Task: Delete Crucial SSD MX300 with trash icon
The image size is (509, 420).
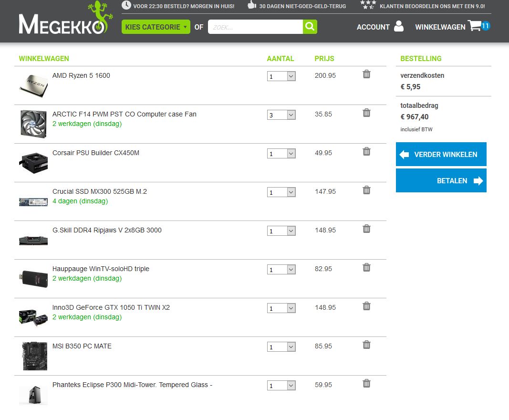Action: point(366,190)
